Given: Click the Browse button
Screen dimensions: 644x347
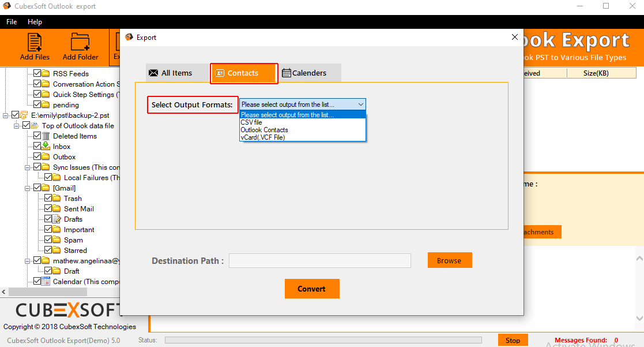Looking at the screenshot, I should (449, 260).
